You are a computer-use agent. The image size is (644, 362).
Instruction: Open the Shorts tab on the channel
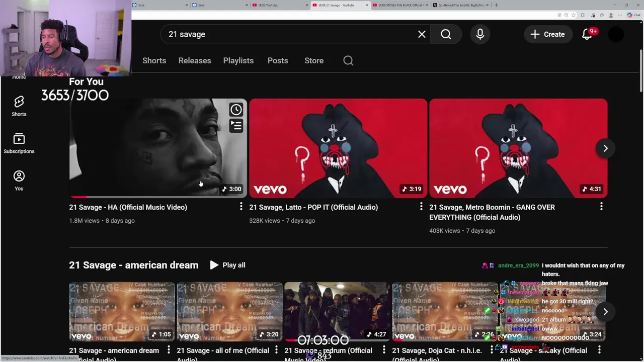(154, 60)
